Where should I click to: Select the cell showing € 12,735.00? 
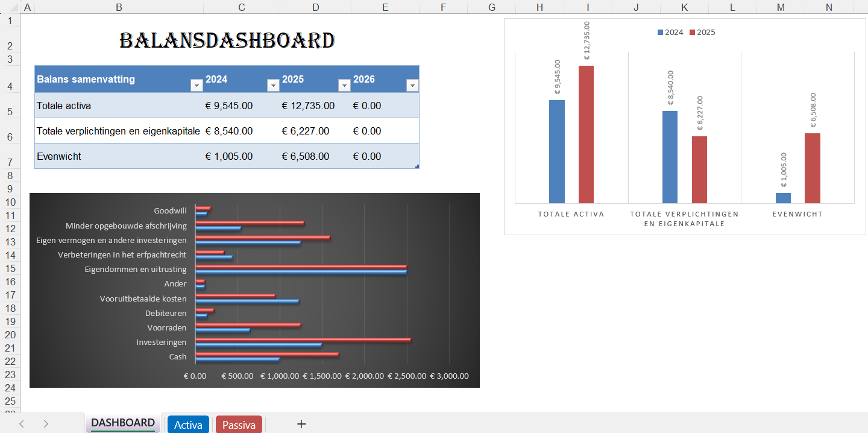(315, 105)
